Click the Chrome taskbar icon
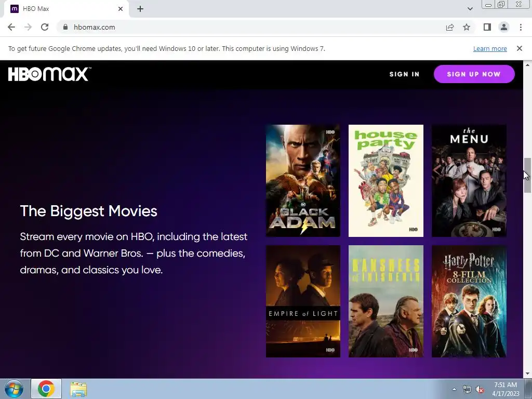Image resolution: width=532 pixels, height=399 pixels. [46, 389]
